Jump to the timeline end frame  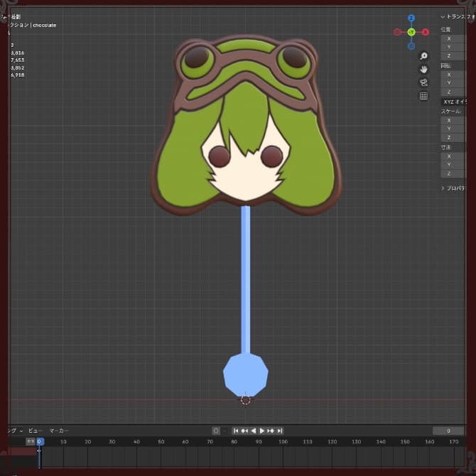tap(280, 431)
